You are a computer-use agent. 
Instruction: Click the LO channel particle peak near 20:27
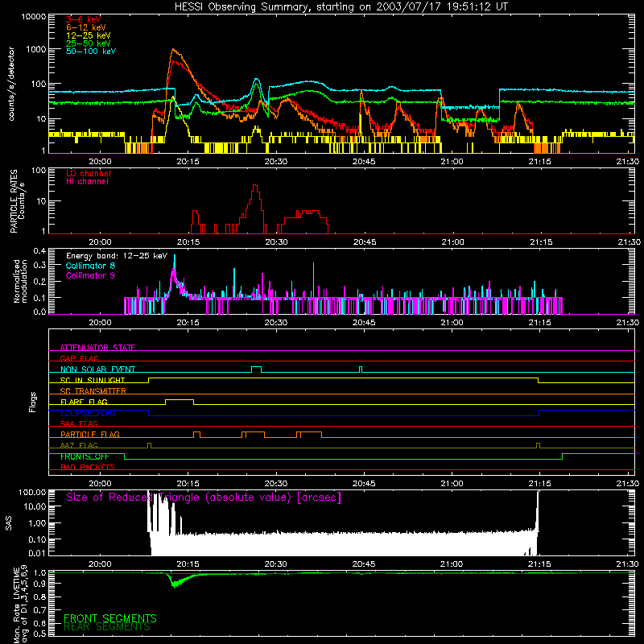click(255, 186)
